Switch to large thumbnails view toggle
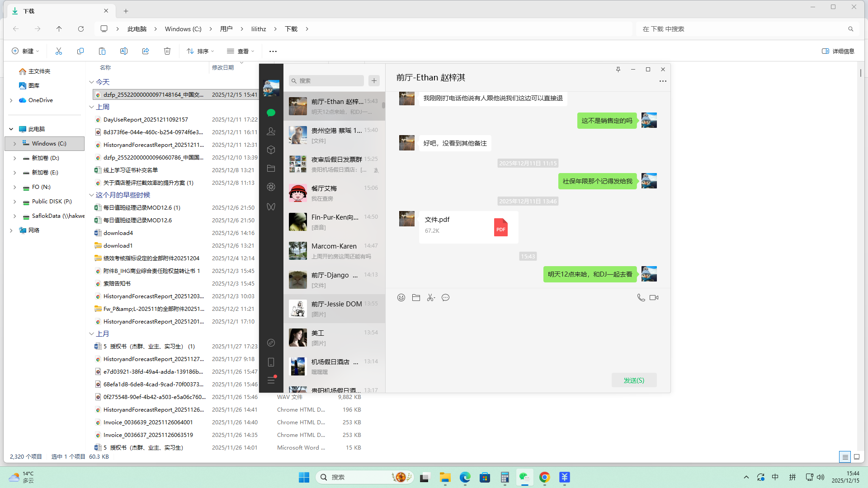Screen dimensions: 868x488 856,457
